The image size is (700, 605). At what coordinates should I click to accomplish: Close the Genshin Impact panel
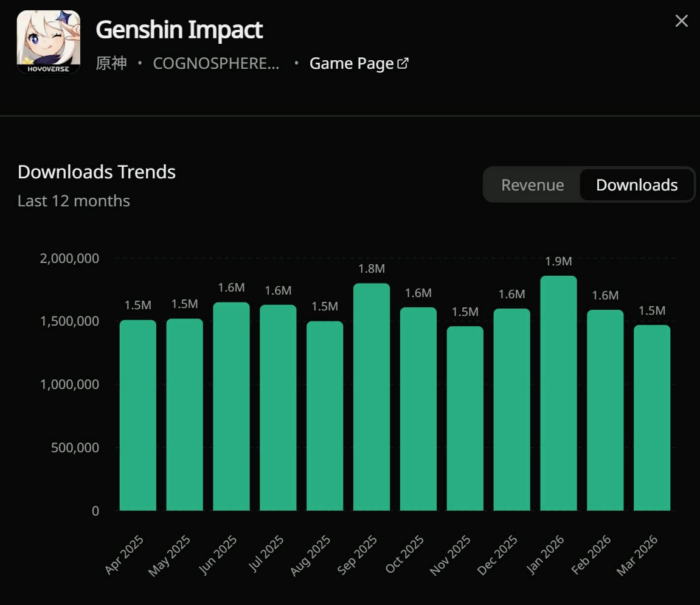point(681,21)
